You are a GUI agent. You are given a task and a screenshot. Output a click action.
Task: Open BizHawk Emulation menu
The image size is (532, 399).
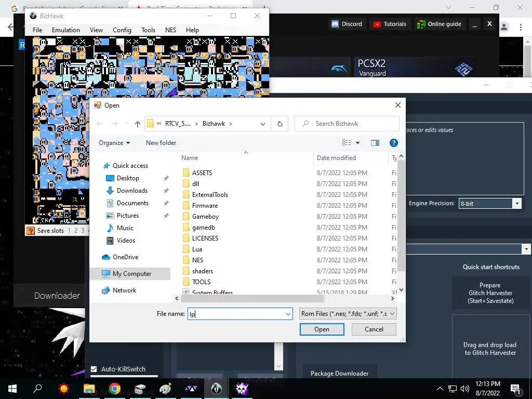click(66, 30)
